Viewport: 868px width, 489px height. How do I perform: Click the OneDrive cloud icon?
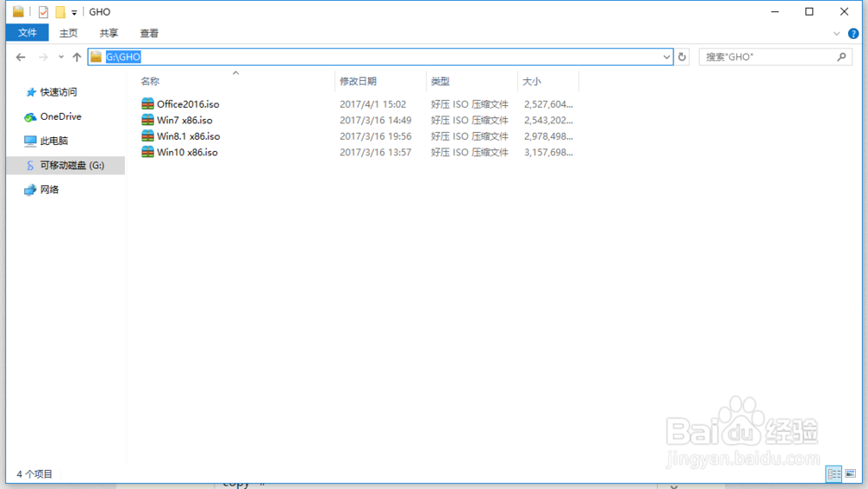point(30,117)
